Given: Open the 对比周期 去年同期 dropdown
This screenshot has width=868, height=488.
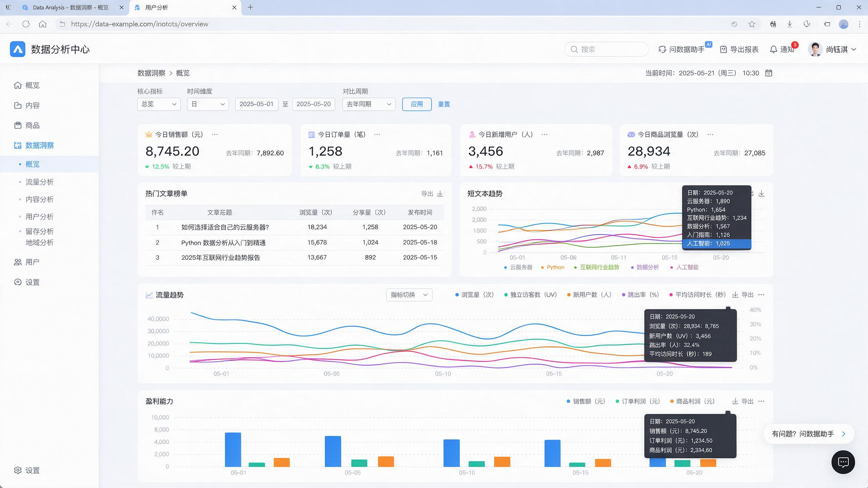Looking at the screenshot, I should pos(369,104).
